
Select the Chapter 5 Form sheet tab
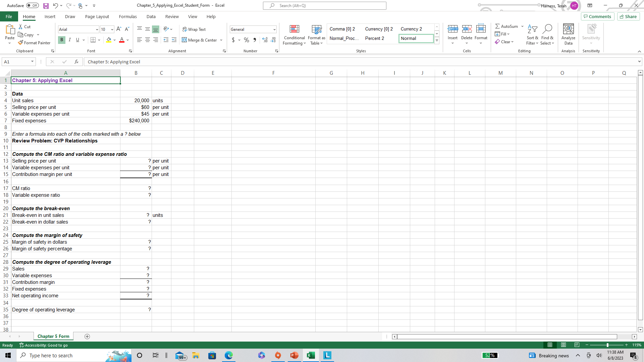(53, 336)
